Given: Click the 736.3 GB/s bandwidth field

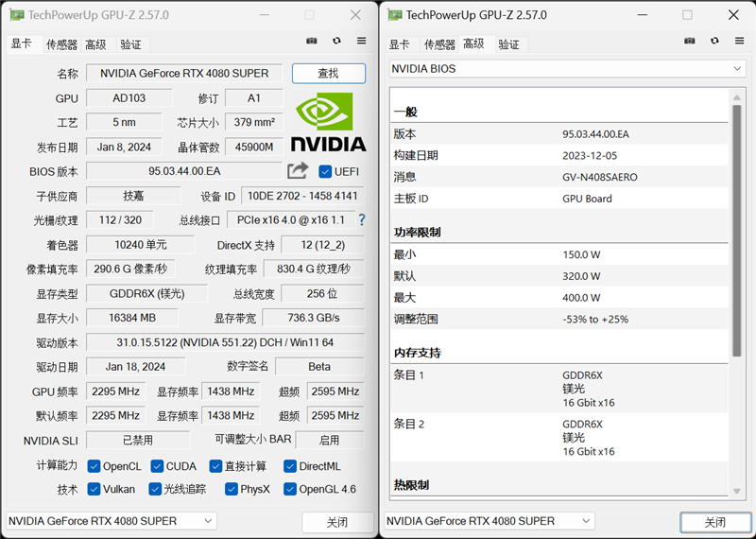Looking at the screenshot, I should (x=314, y=318).
